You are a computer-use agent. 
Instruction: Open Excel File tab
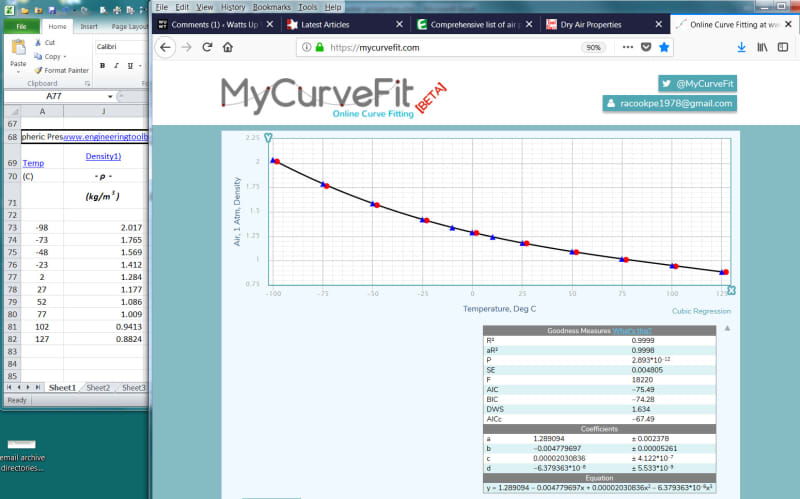pyautogui.click(x=21, y=27)
